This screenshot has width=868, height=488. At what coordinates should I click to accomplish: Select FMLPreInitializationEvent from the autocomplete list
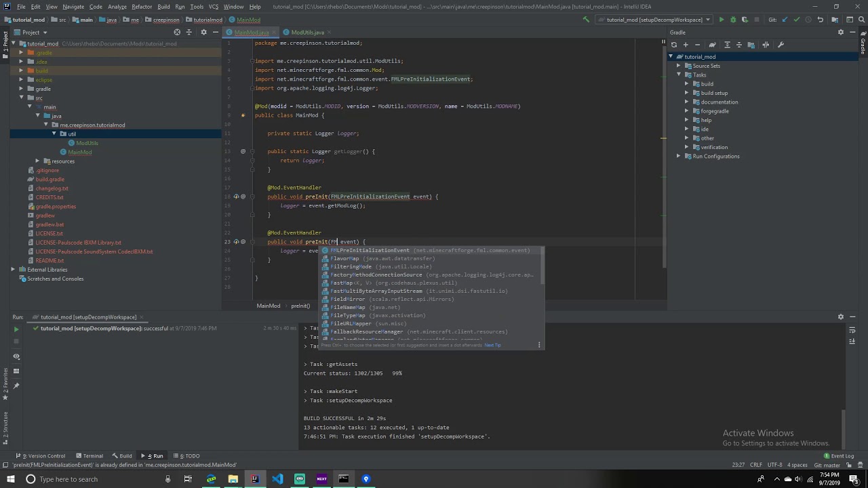coord(370,251)
